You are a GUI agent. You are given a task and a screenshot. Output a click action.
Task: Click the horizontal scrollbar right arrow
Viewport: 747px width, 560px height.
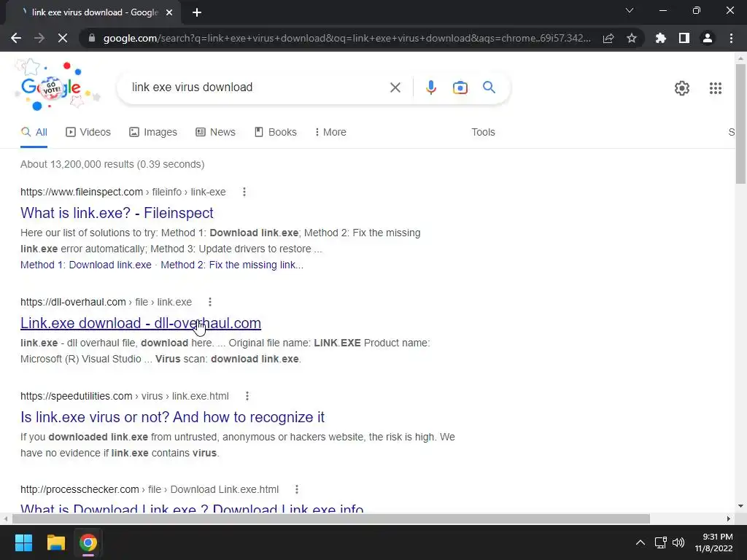pos(729,518)
